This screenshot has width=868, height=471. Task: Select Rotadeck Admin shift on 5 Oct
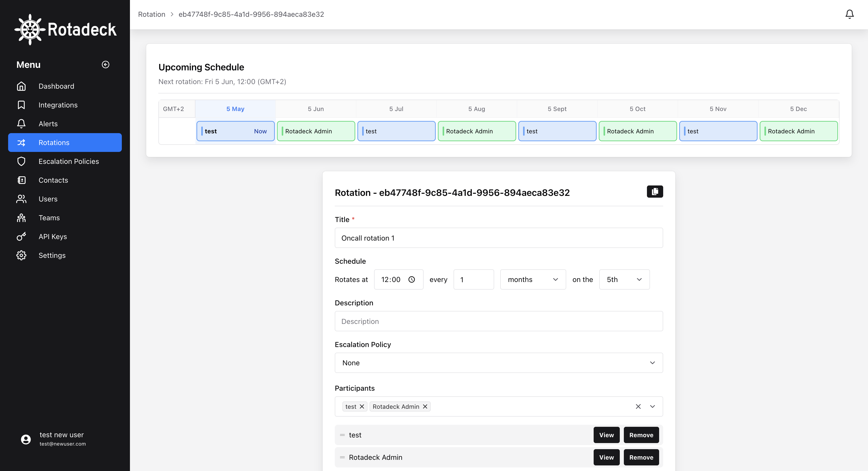(x=638, y=131)
